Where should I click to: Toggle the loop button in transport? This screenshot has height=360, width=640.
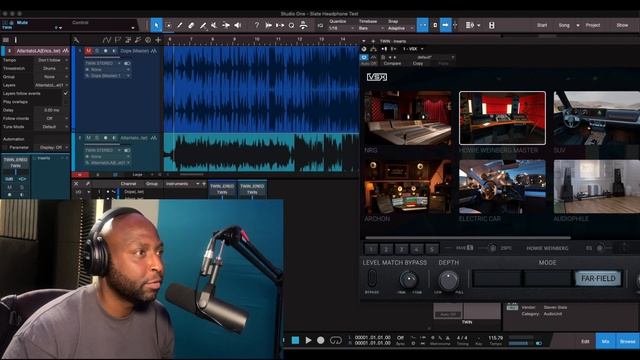point(336,340)
